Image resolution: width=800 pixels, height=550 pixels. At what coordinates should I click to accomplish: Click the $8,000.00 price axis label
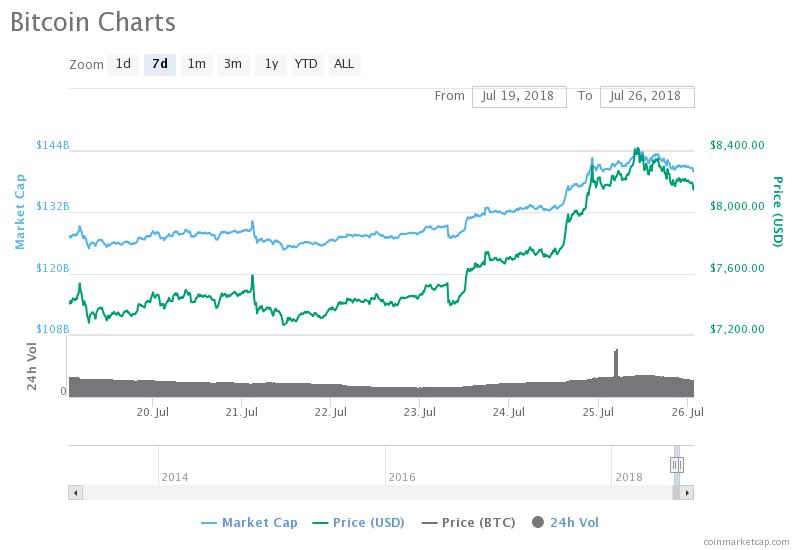click(x=737, y=207)
